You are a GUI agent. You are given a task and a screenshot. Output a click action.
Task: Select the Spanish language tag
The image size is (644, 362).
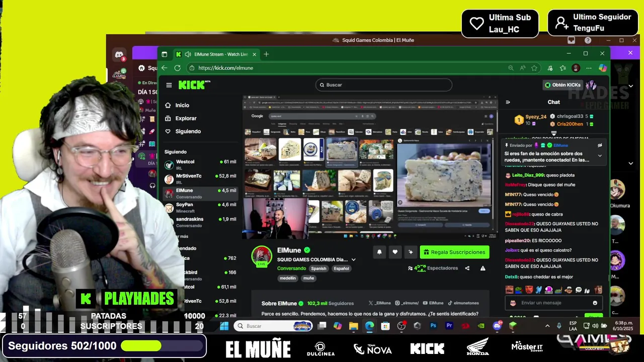(318, 268)
